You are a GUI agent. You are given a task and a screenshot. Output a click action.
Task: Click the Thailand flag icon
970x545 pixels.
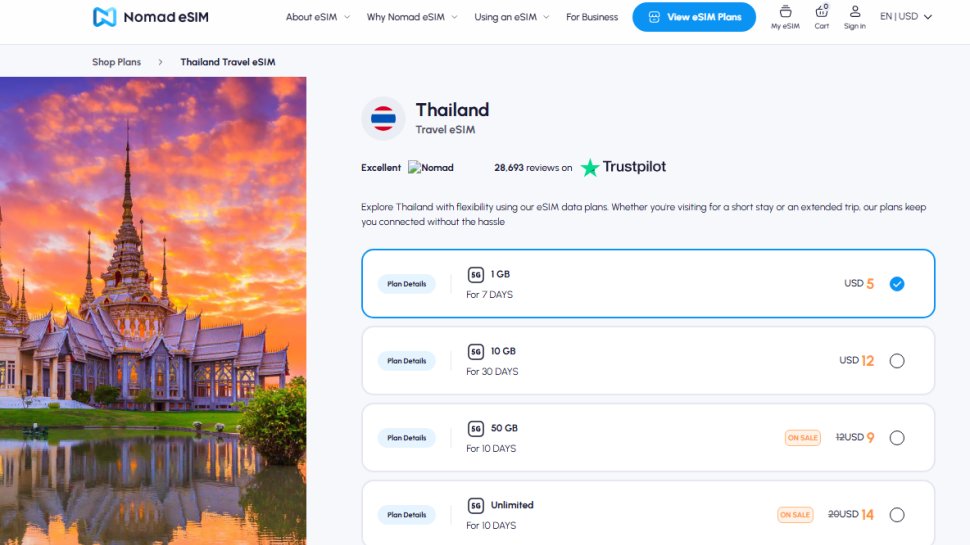point(383,119)
